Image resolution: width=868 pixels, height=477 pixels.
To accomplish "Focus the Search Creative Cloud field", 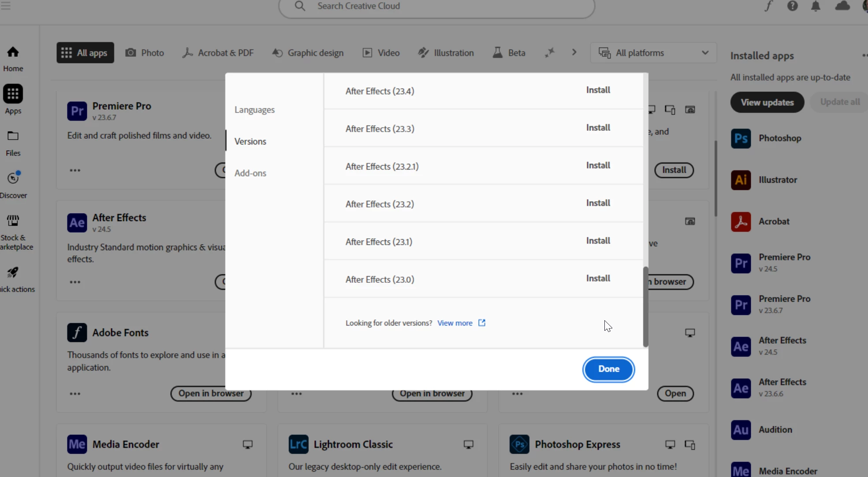I will click(x=436, y=6).
